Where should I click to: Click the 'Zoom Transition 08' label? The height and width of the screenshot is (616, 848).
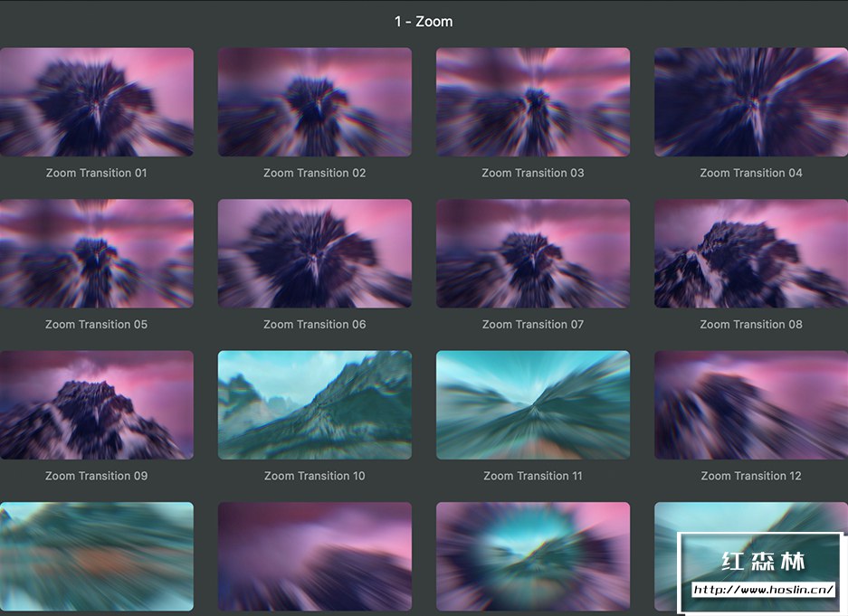pyautogui.click(x=751, y=324)
